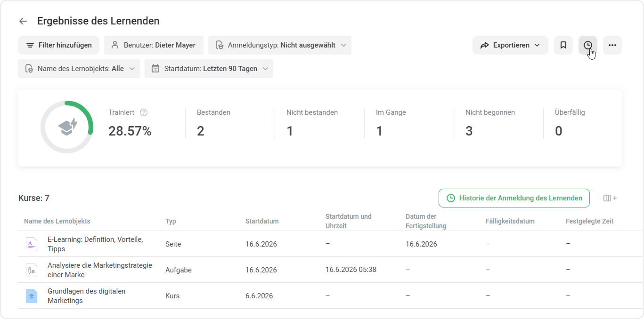Sort by the Typ column header
The width and height of the screenshot is (644, 319).
171,221
